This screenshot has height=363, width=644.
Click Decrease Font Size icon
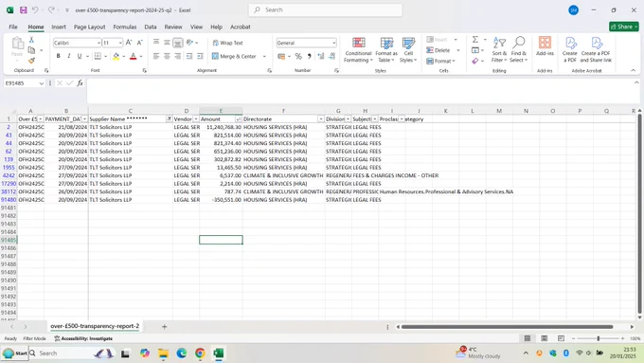click(x=139, y=43)
